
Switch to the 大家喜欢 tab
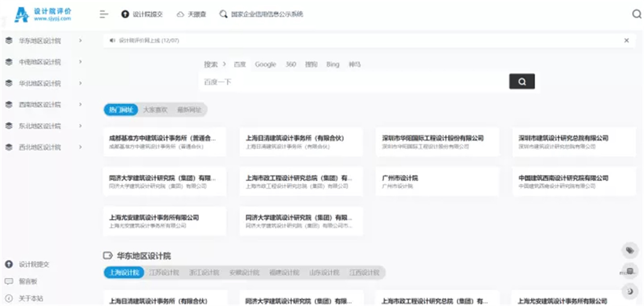pos(155,110)
